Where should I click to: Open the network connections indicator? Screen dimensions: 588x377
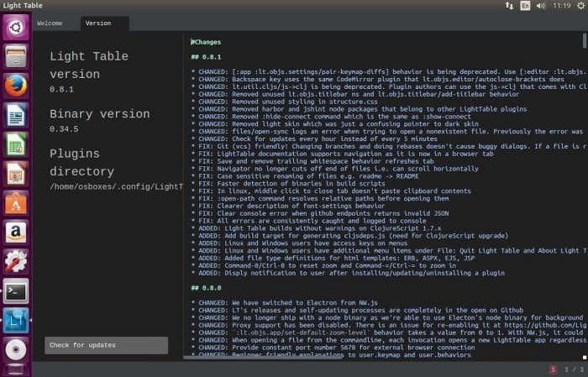pyautogui.click(x=509, y=6)
